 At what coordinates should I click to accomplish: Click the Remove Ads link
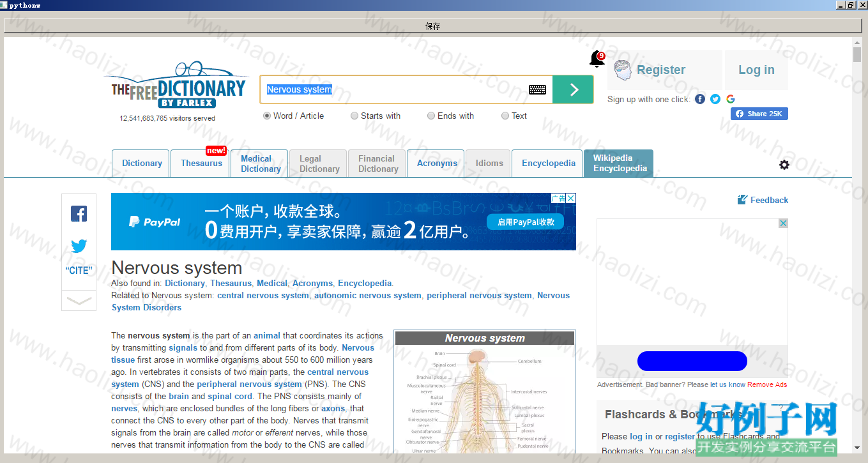[767, 384]
